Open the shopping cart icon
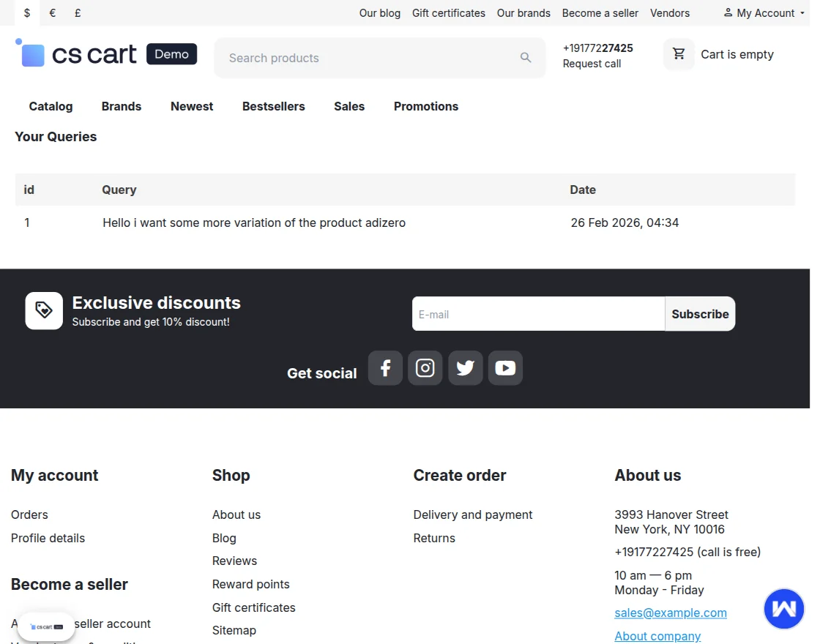The height and width of the screenshot is (644, 820). [679, 54]
